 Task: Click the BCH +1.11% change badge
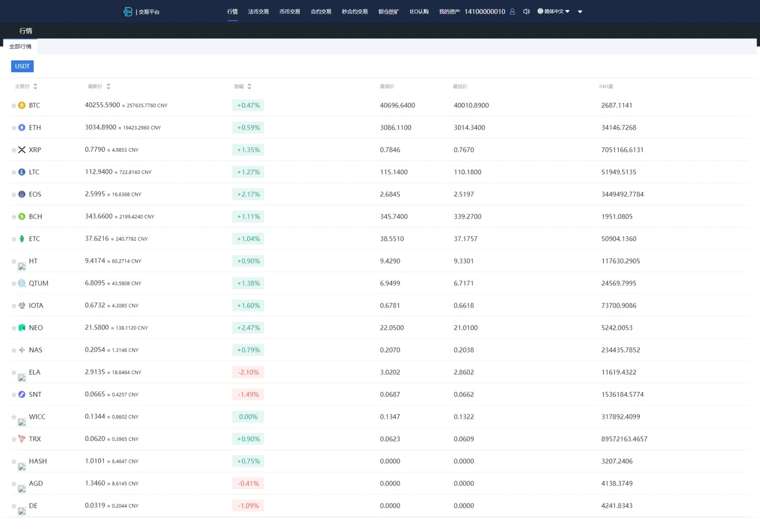point(248,217)
